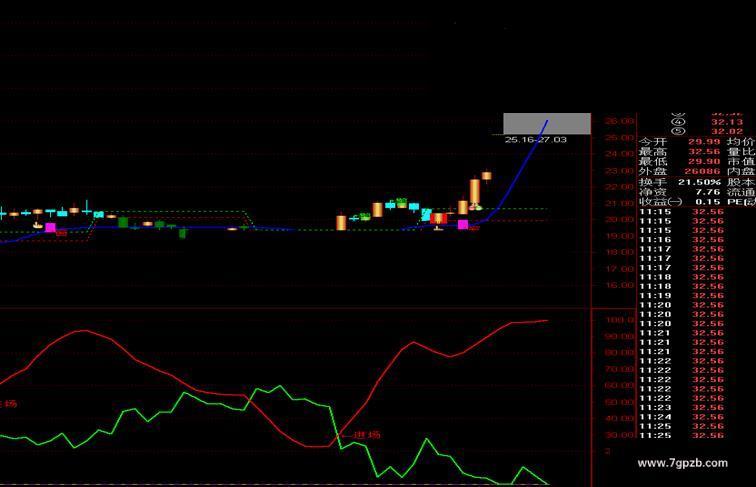Click the 18.00 price axis label
756x487 pixels.
(620, 252)
